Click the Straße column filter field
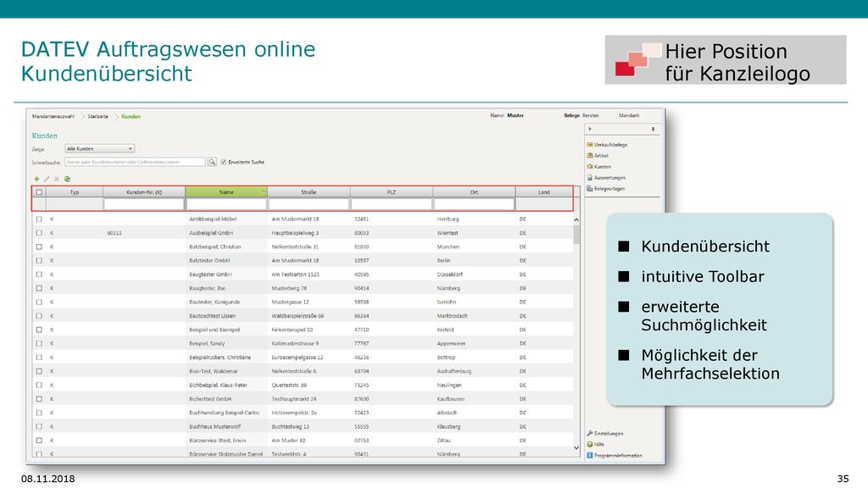The width and height of the screenshot is (868, 488). coord(309,204)
